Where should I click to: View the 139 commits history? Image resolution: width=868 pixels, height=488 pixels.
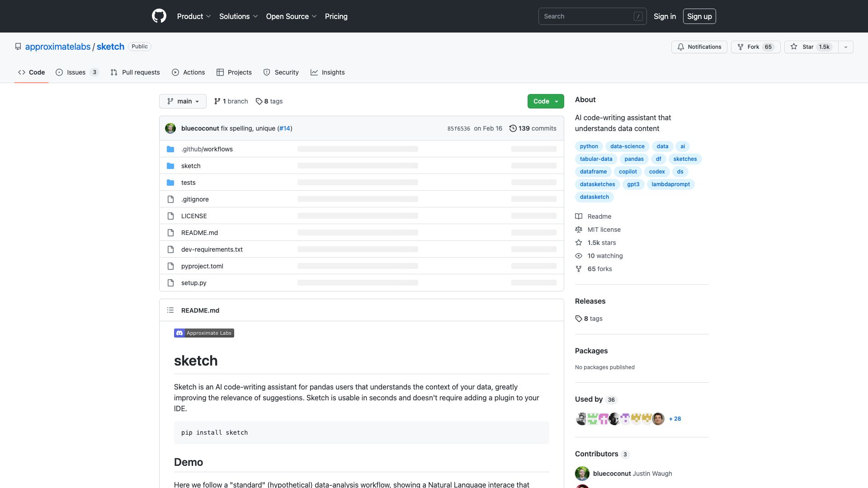(533, 128)
